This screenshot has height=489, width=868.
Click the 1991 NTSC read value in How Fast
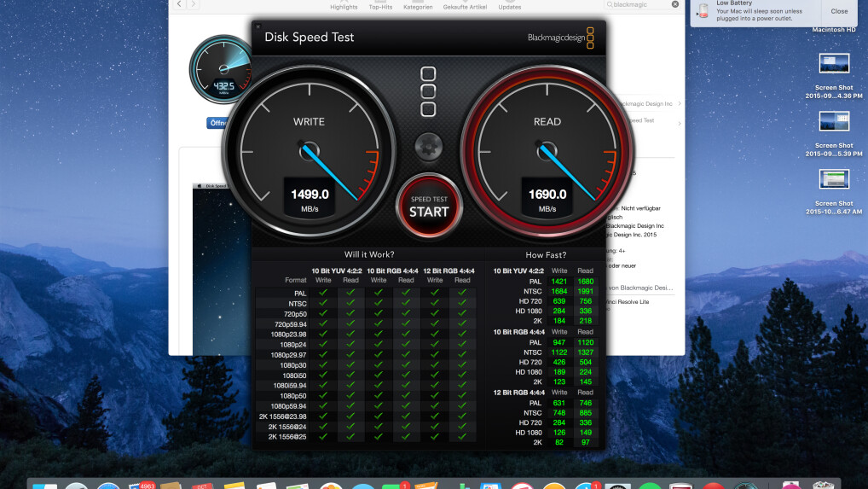tap(585, 291)
